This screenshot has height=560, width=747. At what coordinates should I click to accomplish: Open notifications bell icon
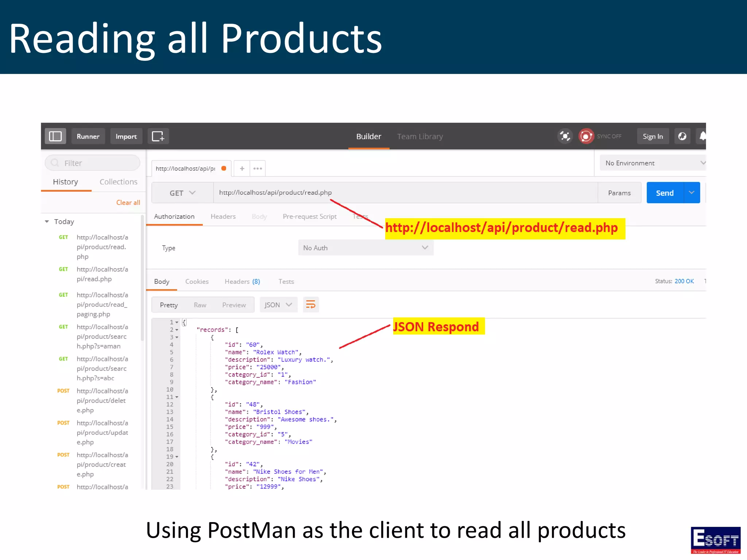[702, 136]
